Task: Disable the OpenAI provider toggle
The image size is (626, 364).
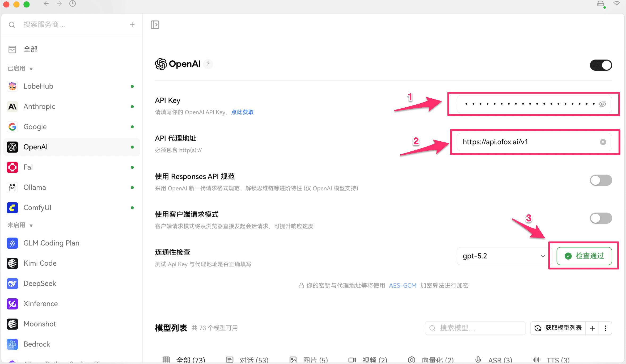Action: (x=601, y=65)
